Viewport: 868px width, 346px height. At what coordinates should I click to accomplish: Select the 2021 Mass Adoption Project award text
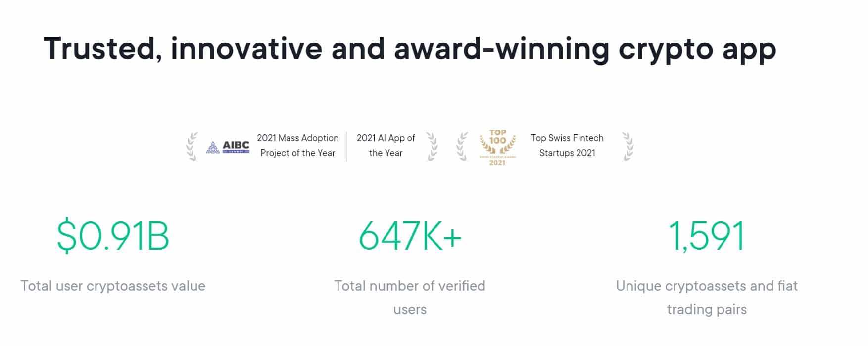point(298,146)
